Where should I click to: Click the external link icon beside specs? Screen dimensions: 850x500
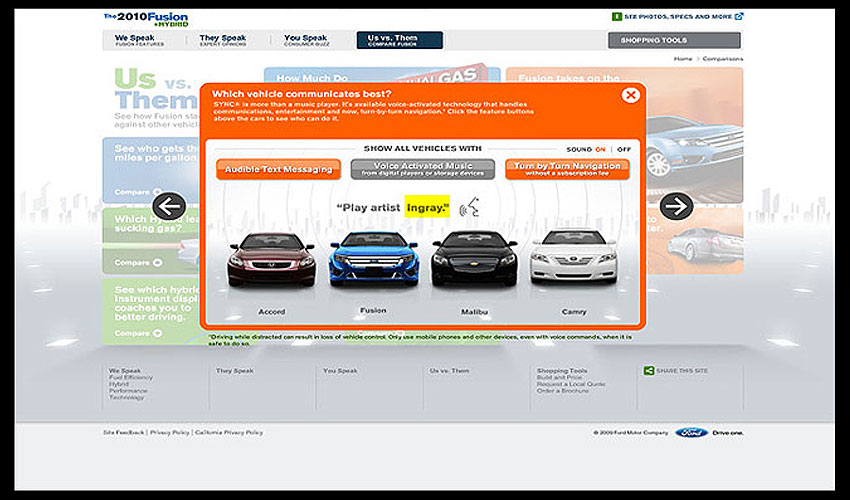coord(739,16)
